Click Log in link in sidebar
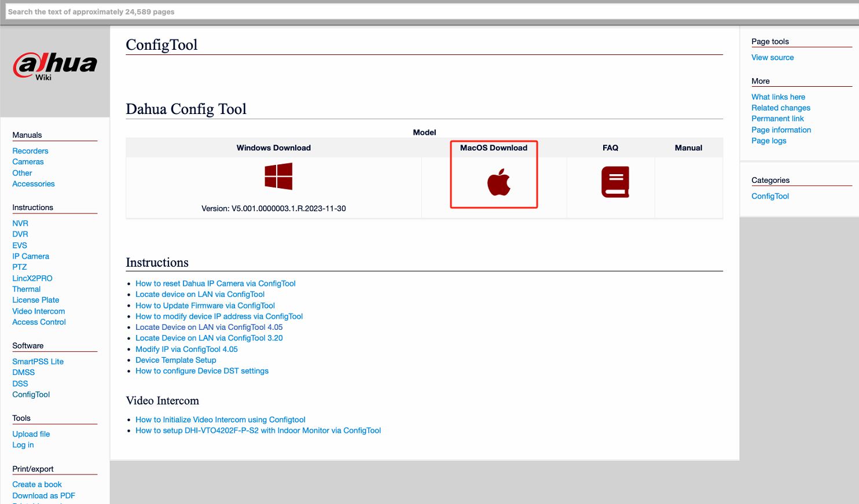The width and height of the screenshot is (859, 504). pos(23,445)
